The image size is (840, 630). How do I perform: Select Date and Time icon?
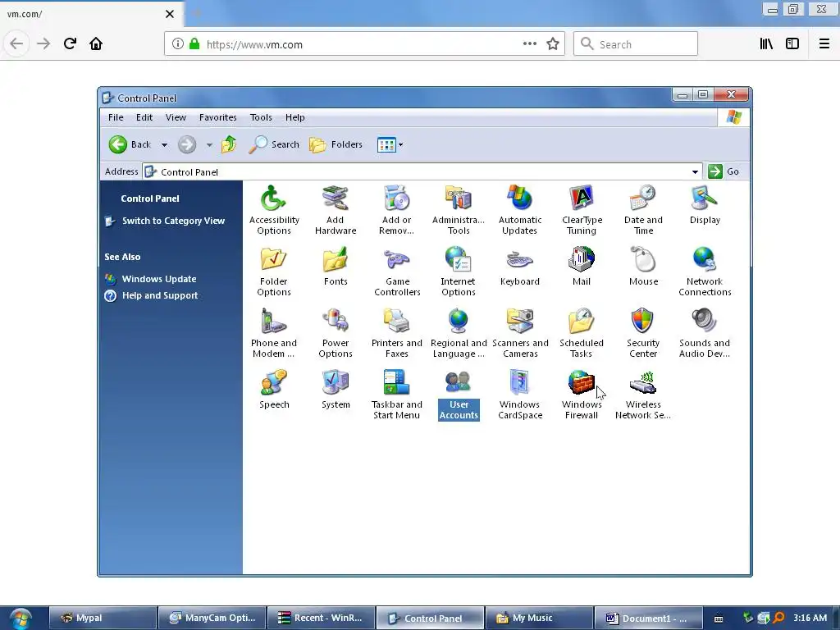click(x=643, y=210)
